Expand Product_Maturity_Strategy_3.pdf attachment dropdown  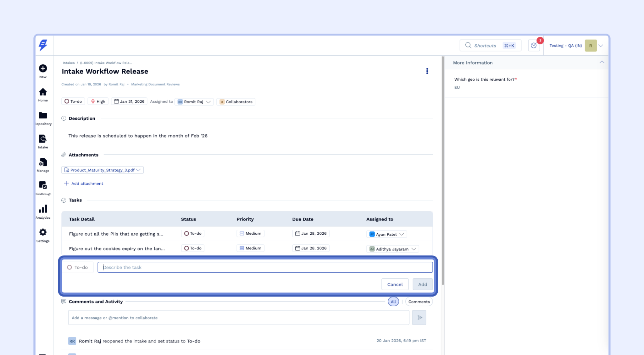138,170
